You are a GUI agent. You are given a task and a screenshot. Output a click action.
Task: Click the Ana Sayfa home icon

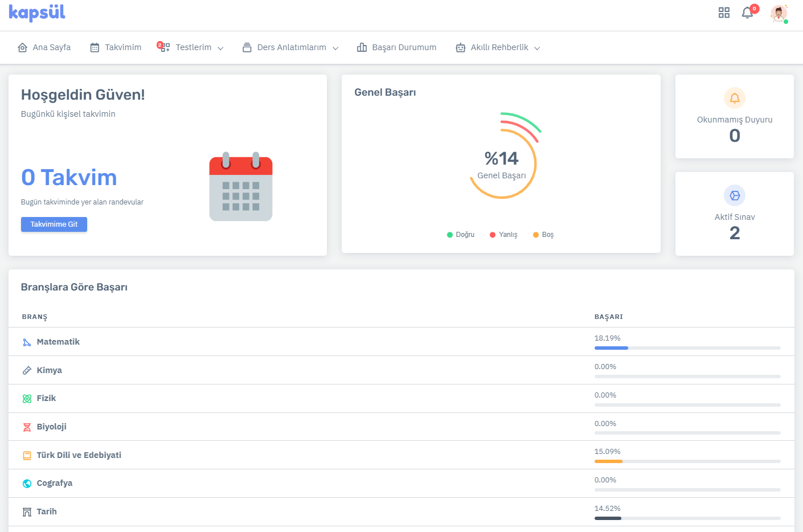click(x=23, y=47)
